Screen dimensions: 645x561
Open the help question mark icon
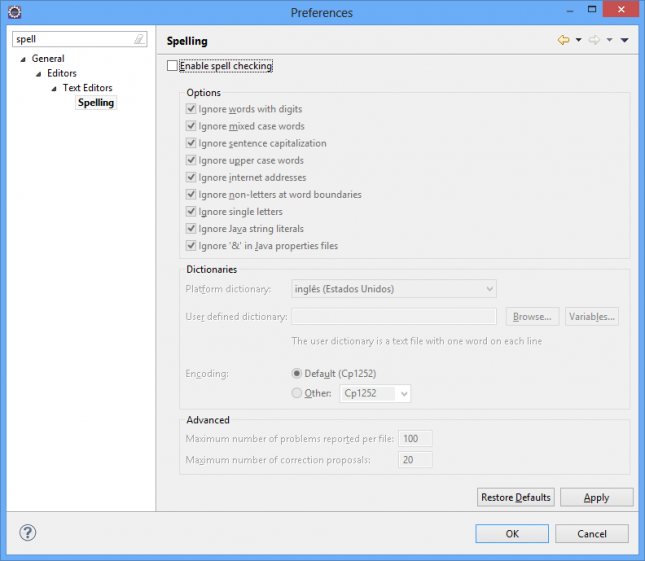28,533
